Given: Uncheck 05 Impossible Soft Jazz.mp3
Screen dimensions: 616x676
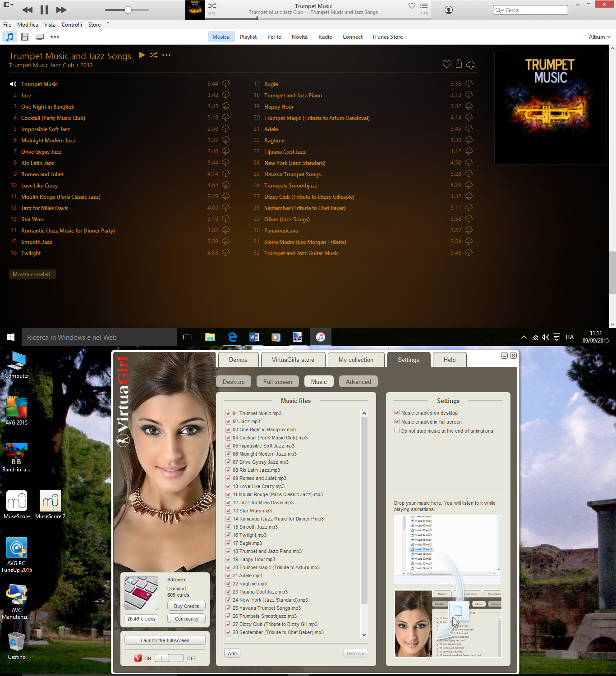Looking at the screenshot, I should pyautogui.click(x=228, y=446).
